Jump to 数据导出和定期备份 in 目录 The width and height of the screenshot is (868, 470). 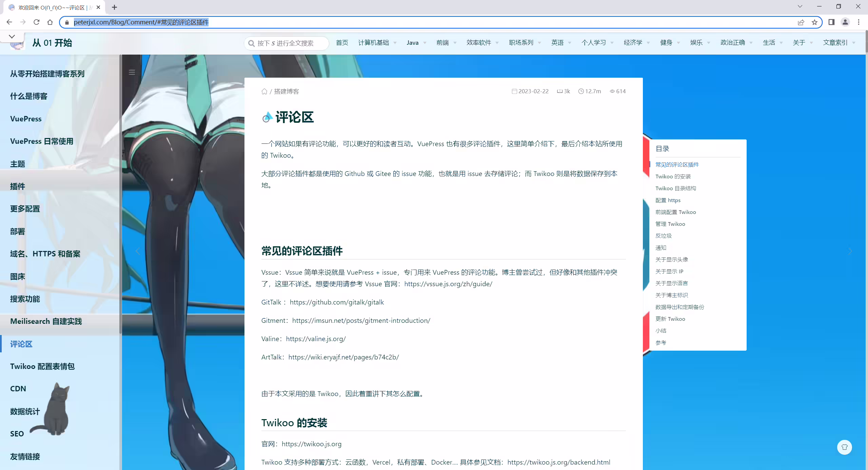click(x=680, y=307)
